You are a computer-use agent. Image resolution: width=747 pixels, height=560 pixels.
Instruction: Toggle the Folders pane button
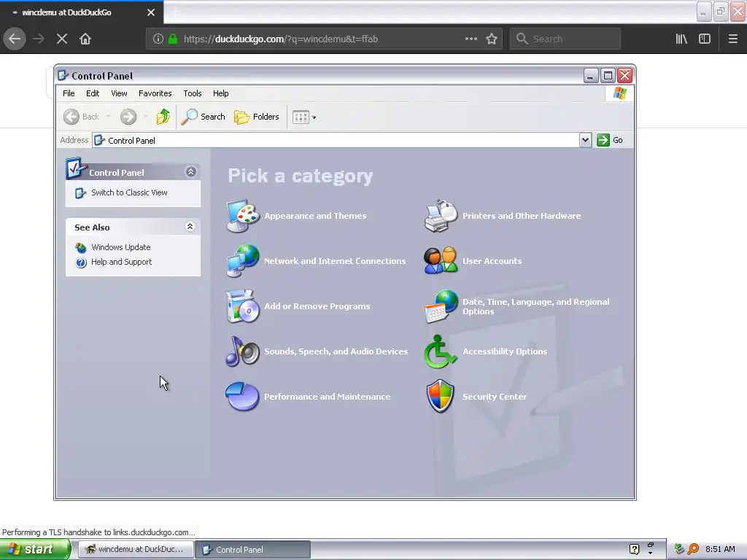tap(257, 117)
